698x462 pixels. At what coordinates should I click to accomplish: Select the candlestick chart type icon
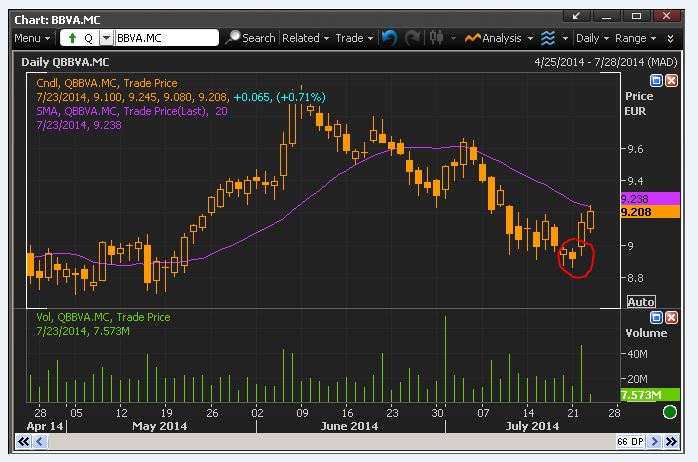[x=437, y=38]
